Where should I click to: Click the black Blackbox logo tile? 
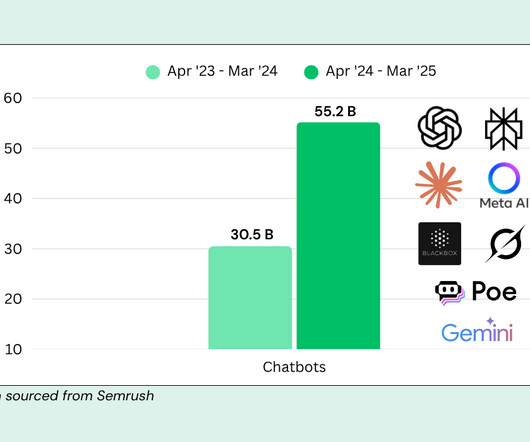pyautogui.click(x=439, y=243)
